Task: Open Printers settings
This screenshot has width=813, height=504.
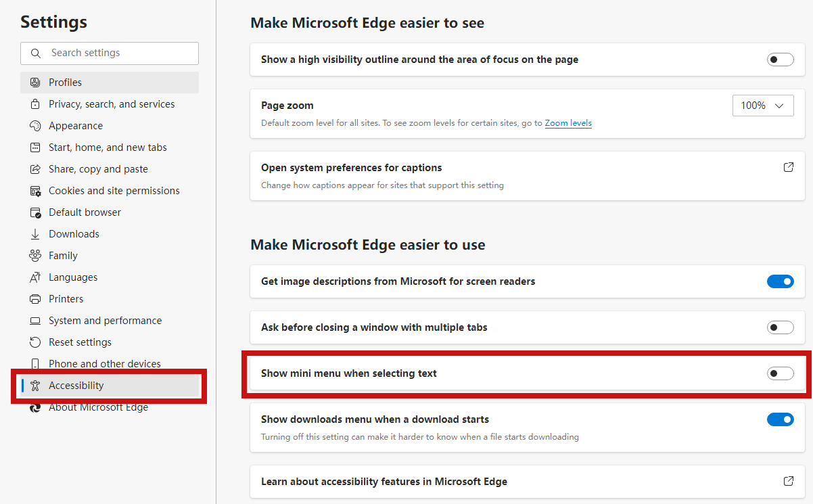Action: [110, 299]
